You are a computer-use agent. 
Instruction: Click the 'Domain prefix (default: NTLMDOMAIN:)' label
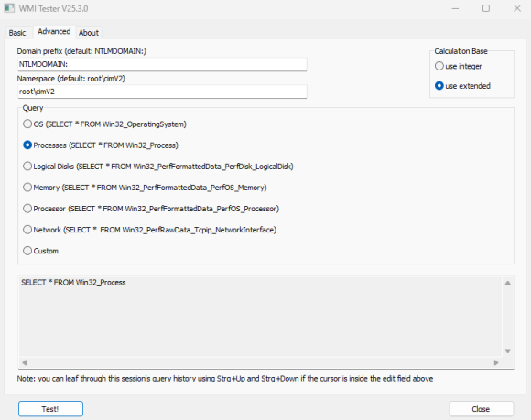coord(81,51)
